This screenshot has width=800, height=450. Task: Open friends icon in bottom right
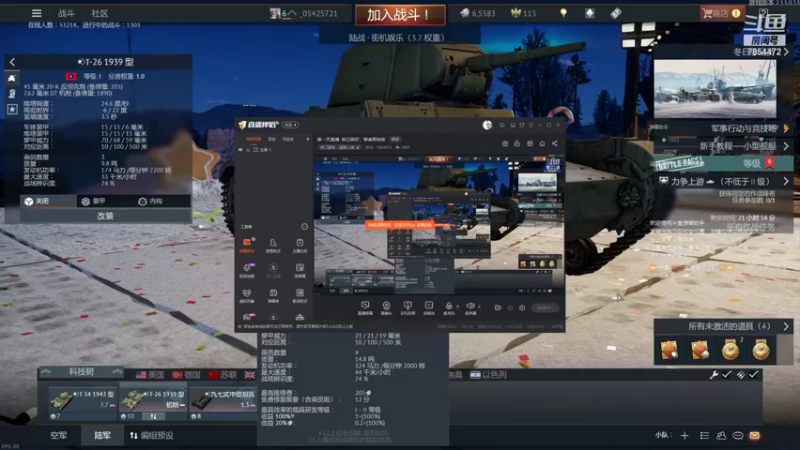[x=721, y=435]
